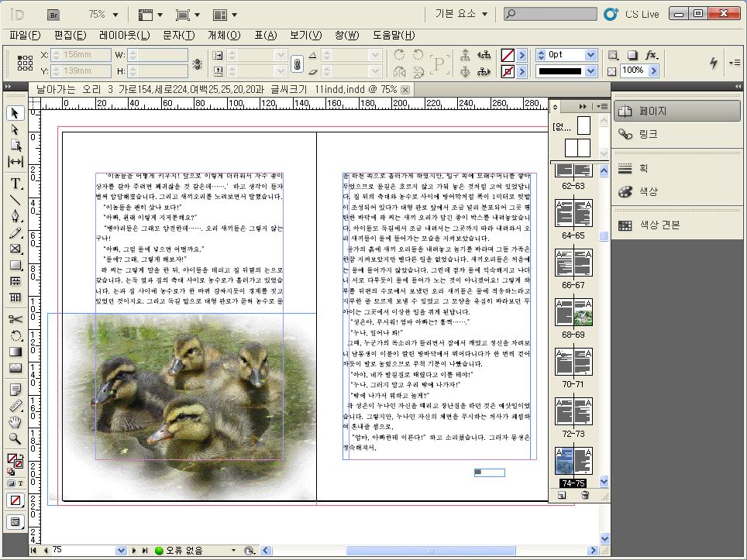Screen dimensions: 747x560
Task: Activate the Zoom tool
Action: tap(15, 438)
